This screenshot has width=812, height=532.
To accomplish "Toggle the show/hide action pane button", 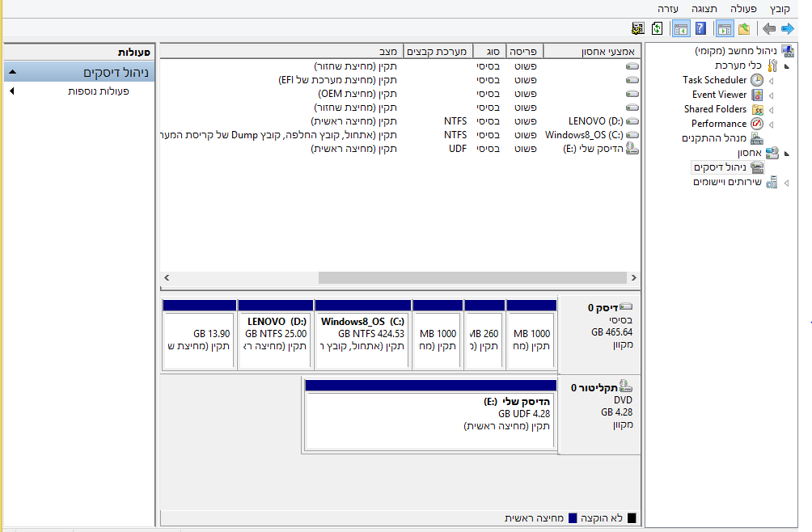I will click(x=681, y=29).
